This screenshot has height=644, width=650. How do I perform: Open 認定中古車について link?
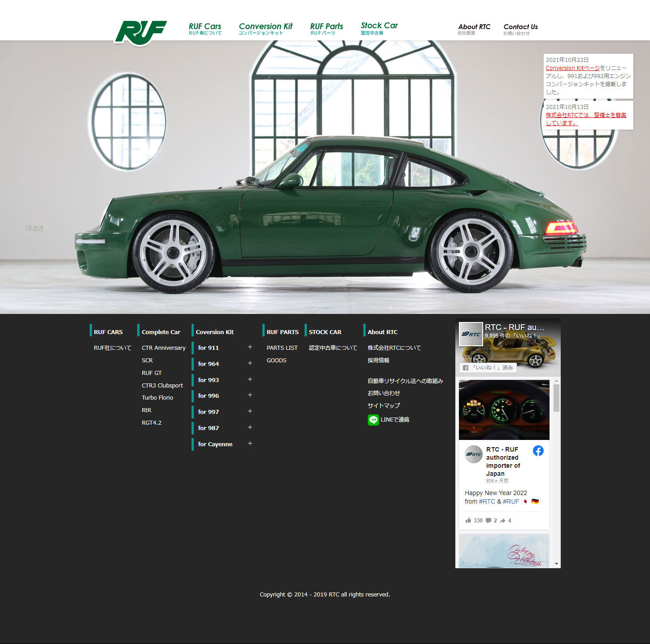(333, 348)
